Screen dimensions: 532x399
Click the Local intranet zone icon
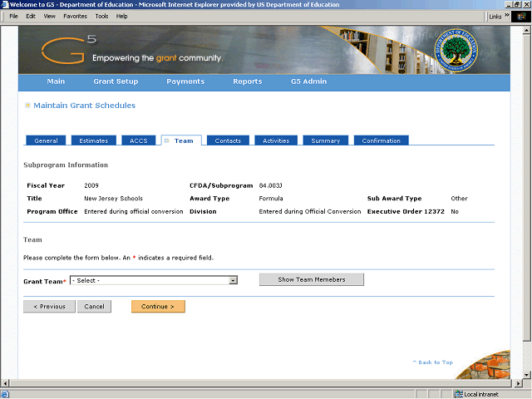[x=459, y=394]
